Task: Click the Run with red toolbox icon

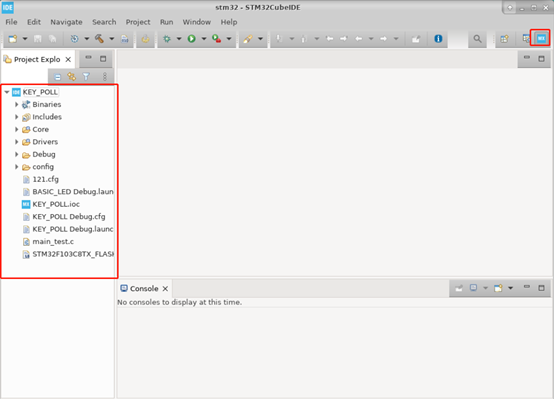Action: coord(217,39)
